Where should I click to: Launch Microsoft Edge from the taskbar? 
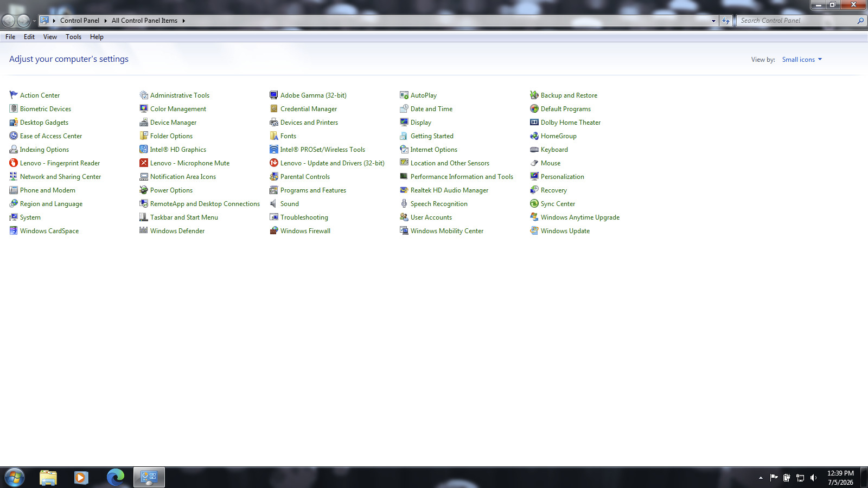pyautogui.click(x=116, y=478)
